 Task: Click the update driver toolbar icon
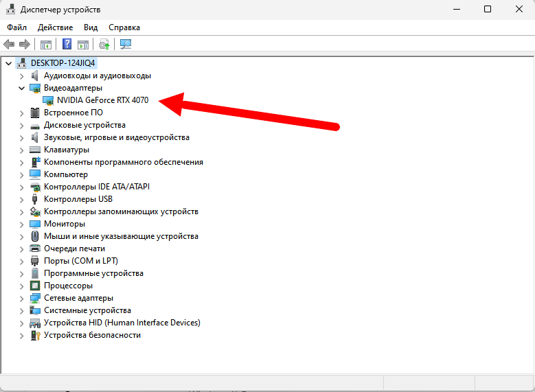[x=104, y=45]
